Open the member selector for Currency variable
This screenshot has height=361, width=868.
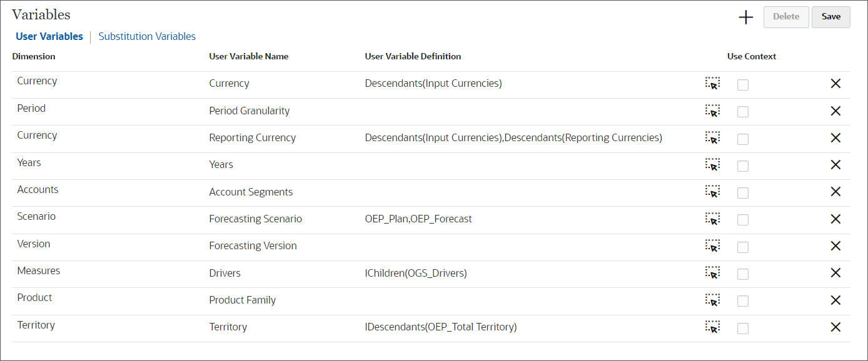[x=712, y=84]
